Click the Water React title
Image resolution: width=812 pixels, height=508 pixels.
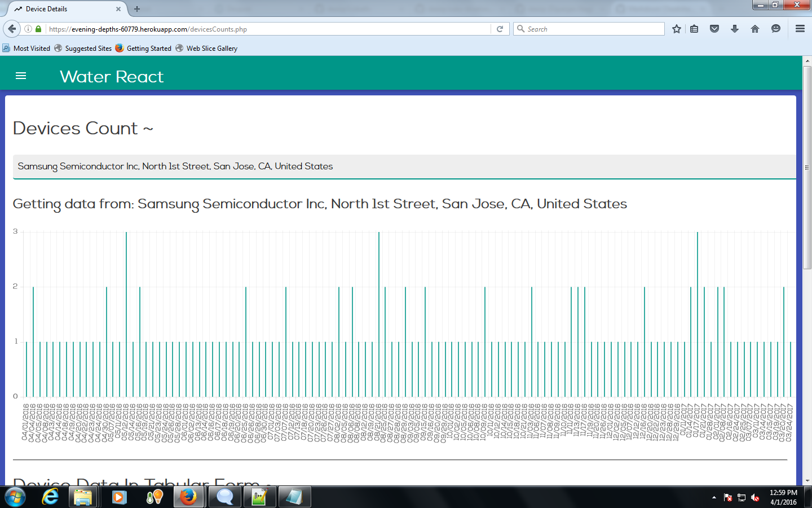[x=112, y=76]
